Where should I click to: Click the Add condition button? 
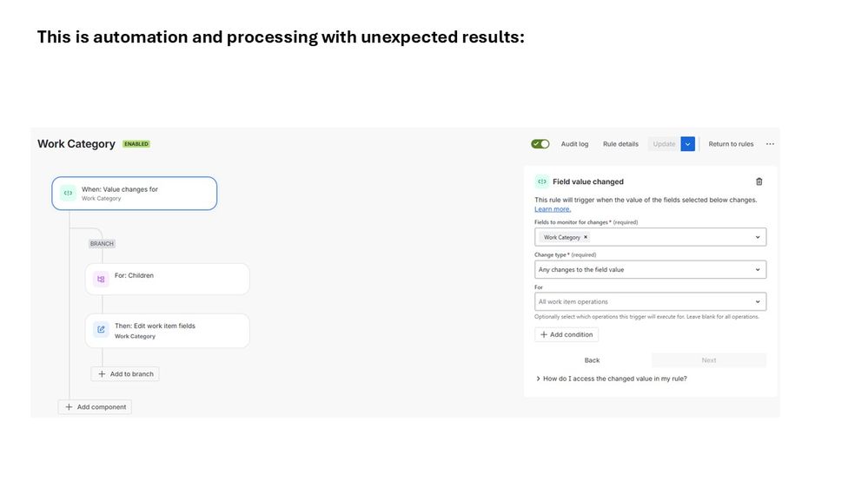coord(567,334)
